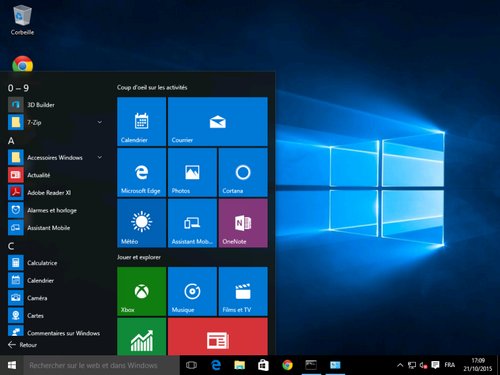Expand the 7-Zip folder chevron
This screenshot has height=375, width=500.
100,122
